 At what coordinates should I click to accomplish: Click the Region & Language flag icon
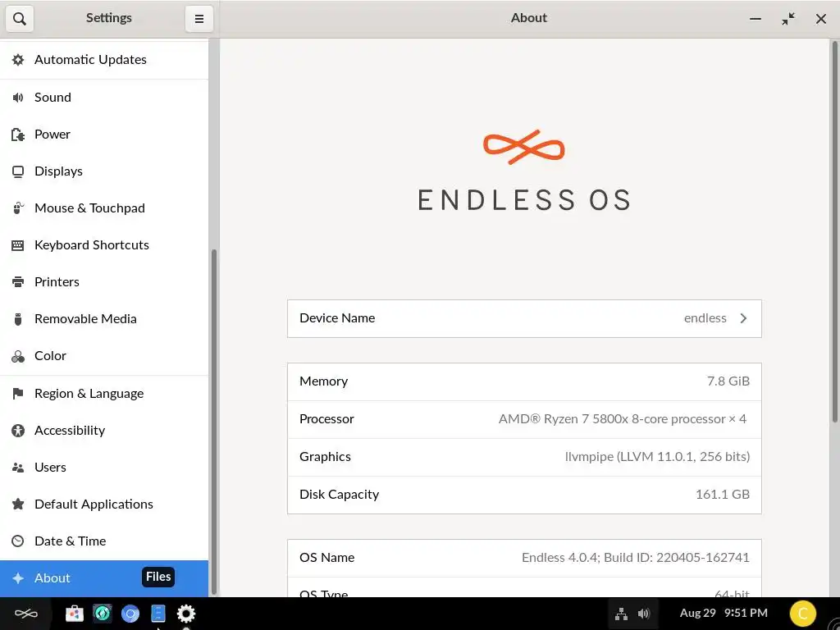(x=18, y=393)
